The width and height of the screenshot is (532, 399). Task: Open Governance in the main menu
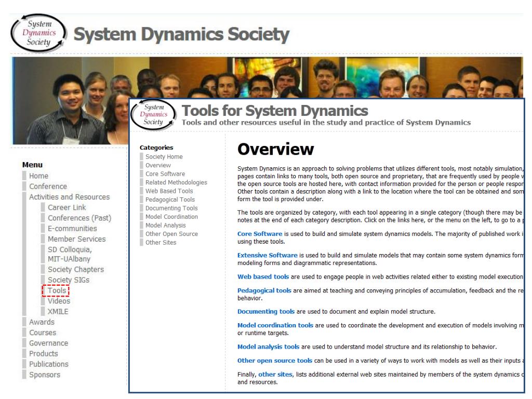tap(48, 343)
